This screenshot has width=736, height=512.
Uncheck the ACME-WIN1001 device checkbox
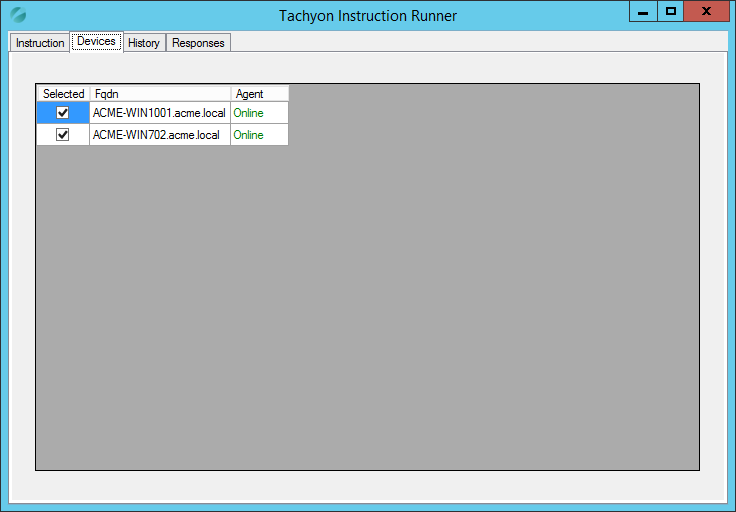click(x=63, y=113)
